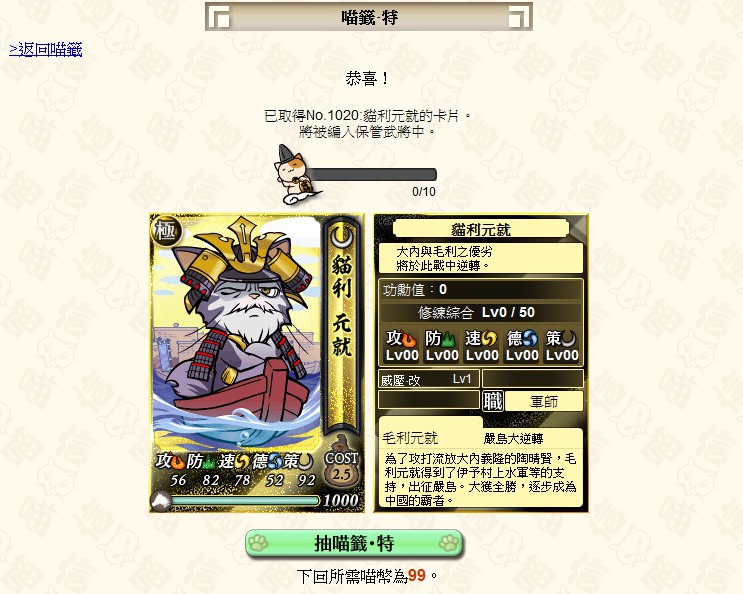Click the 返回喵籤 back link
Viewport: 743px width, 594px height.
[x=45, y=49]
